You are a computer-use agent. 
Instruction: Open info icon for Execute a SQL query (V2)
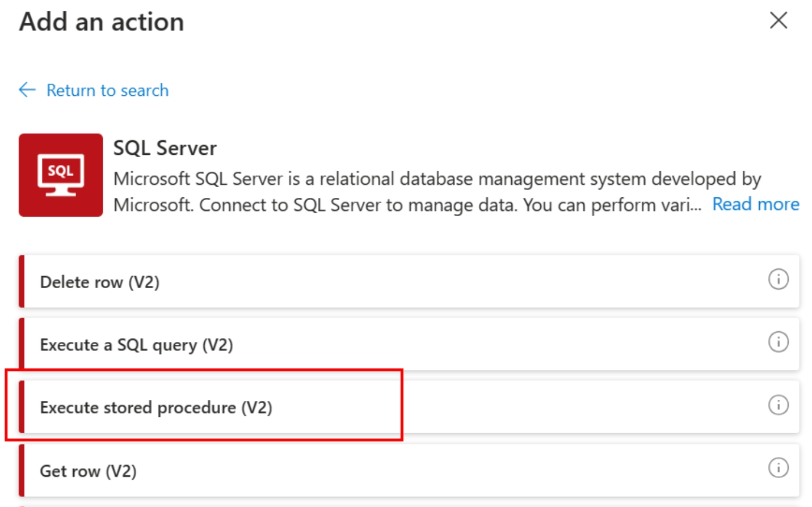pos(779,342)
